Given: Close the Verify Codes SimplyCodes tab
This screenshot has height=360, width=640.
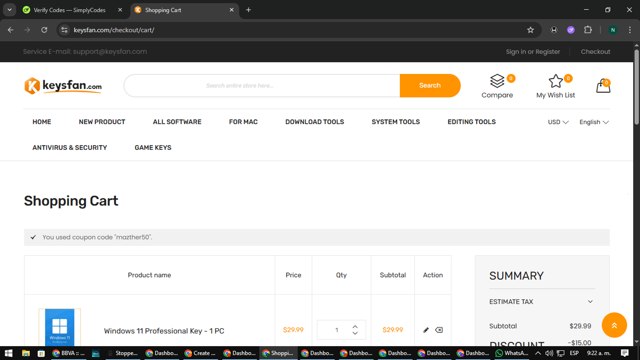Looking at the screenshot, I should pos(120,10).
